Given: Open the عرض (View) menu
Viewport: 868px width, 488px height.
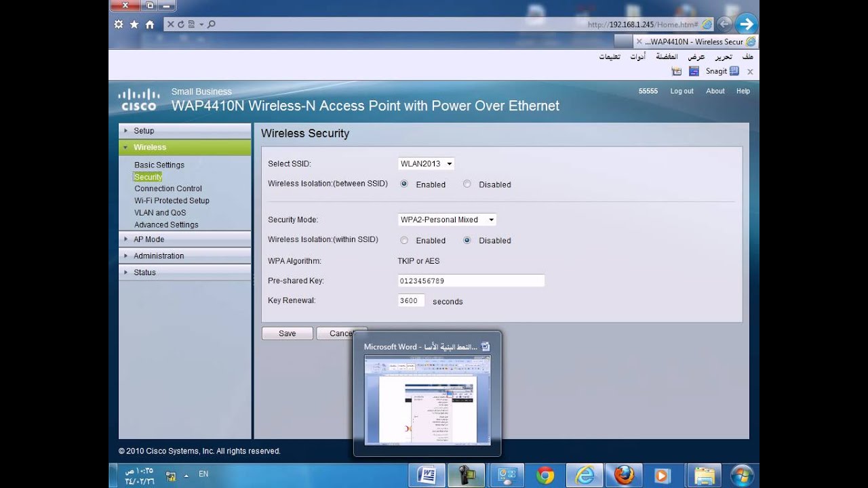Looking at the screenshot, I should click(x=696, y=57).
